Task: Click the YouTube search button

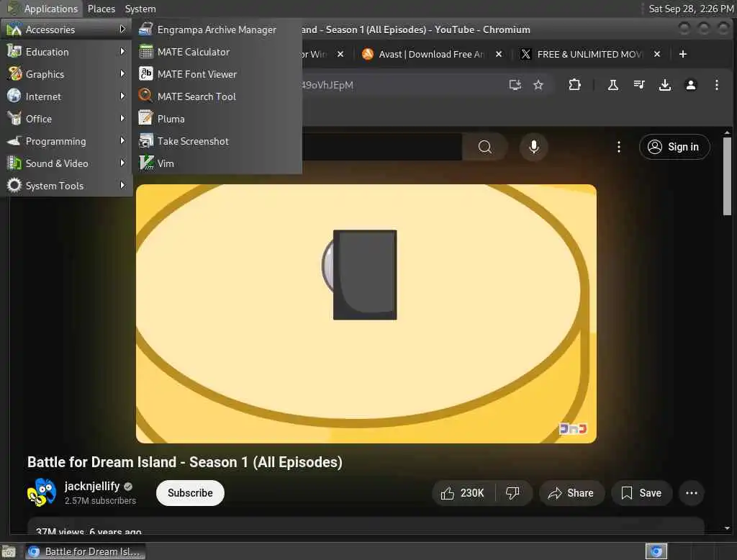Action: tap(484, 147)
